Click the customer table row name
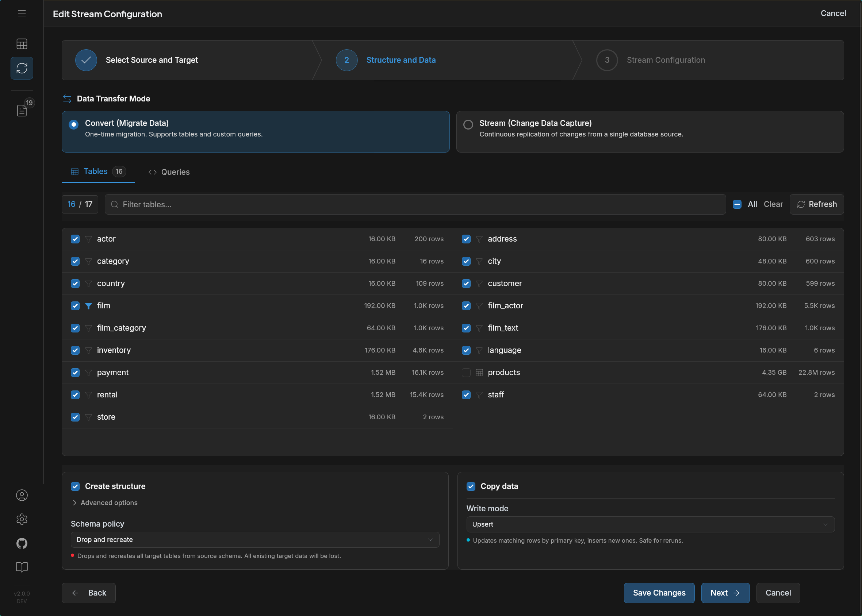Image resolution: width=862 pixels, height=616 pixels. tap(505, 284)
